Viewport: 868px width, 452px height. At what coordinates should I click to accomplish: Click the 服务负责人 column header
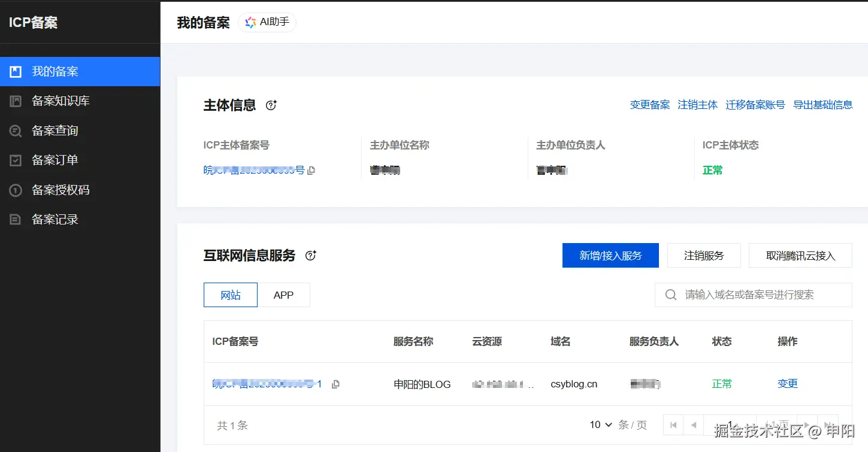[654, 342]
